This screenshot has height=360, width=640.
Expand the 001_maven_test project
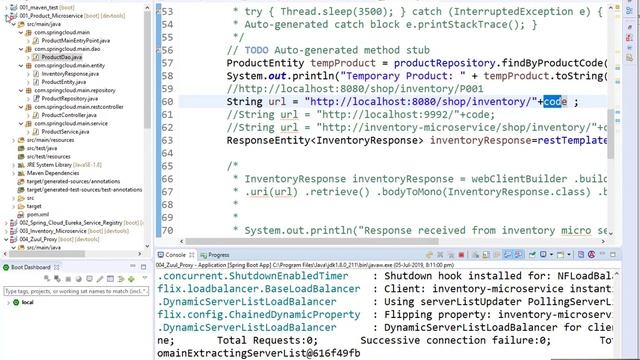(x=6, y=8)
